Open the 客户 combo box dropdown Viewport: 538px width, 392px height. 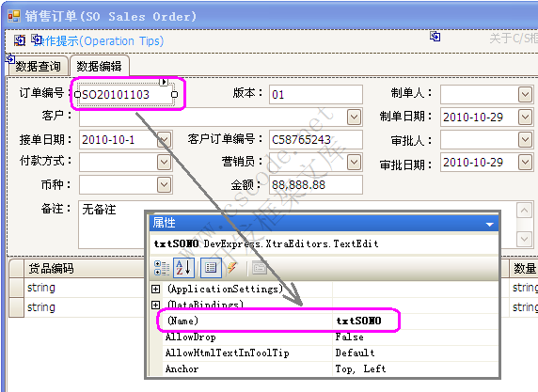pyautogui.click(x=354, y=117)
